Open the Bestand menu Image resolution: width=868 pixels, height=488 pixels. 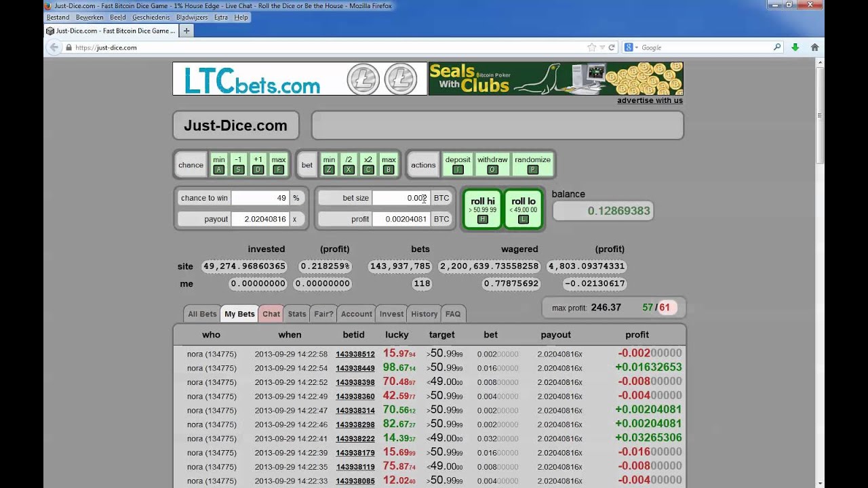coord(58,17)
